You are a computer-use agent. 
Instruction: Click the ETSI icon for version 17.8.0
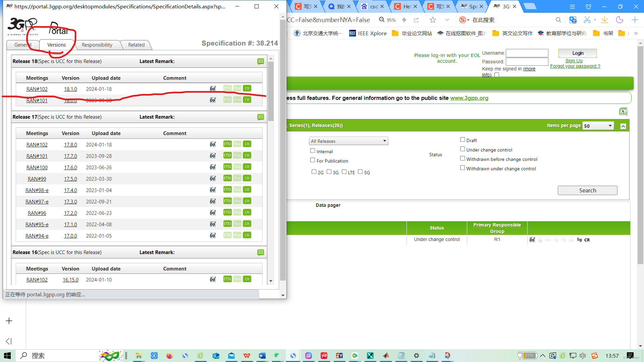coord(227,144)
